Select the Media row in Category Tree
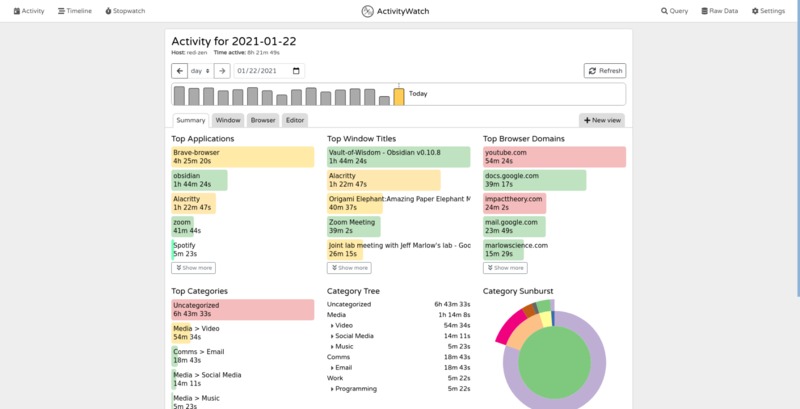The width and height of the screenshot is (800, 409). (x=398, y=315)
